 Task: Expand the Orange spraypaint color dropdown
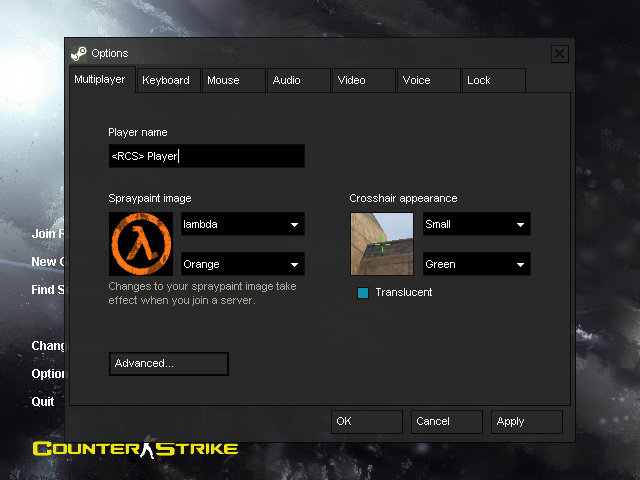pos(242,265)
